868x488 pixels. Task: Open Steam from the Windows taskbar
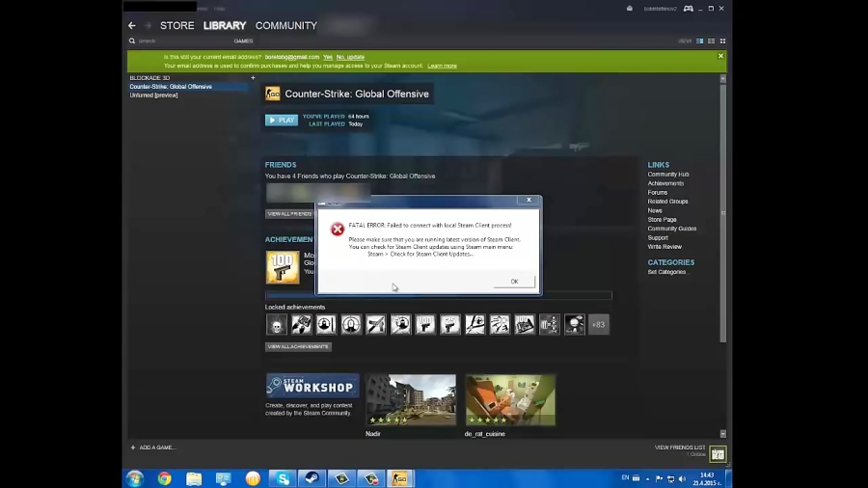point(313,478)
